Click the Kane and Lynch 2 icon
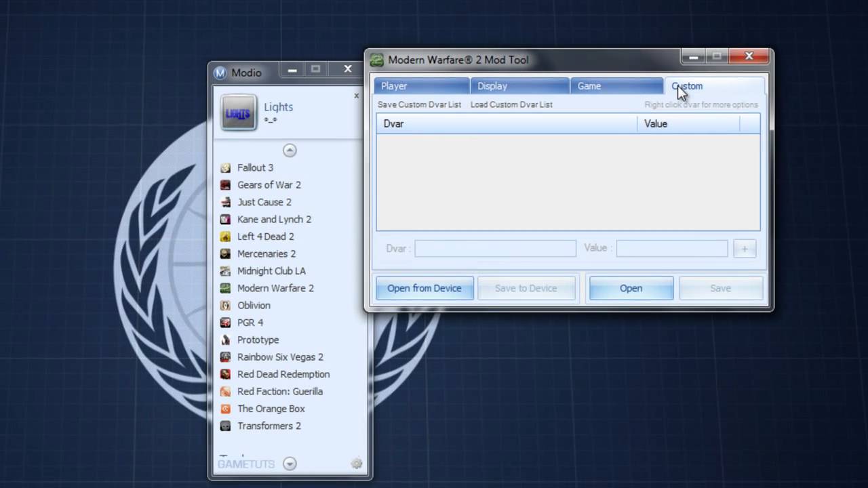The height and width of the screenshot is (488, 868). [225, 219]
